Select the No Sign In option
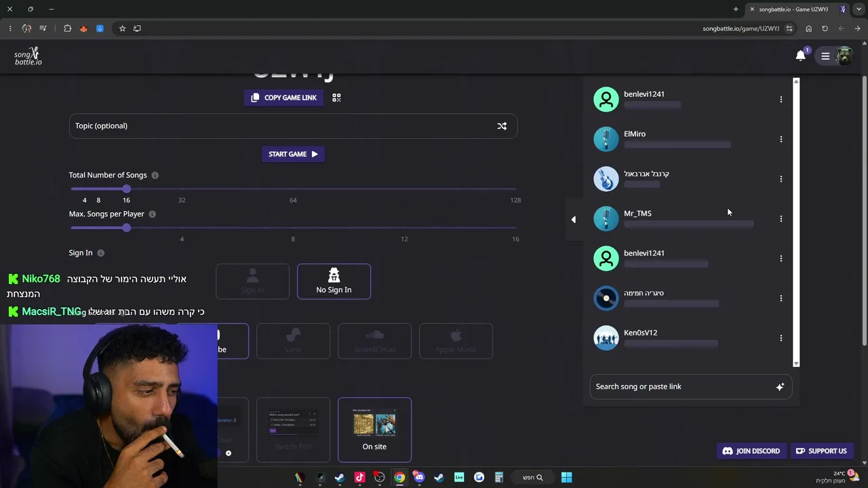 334,281
